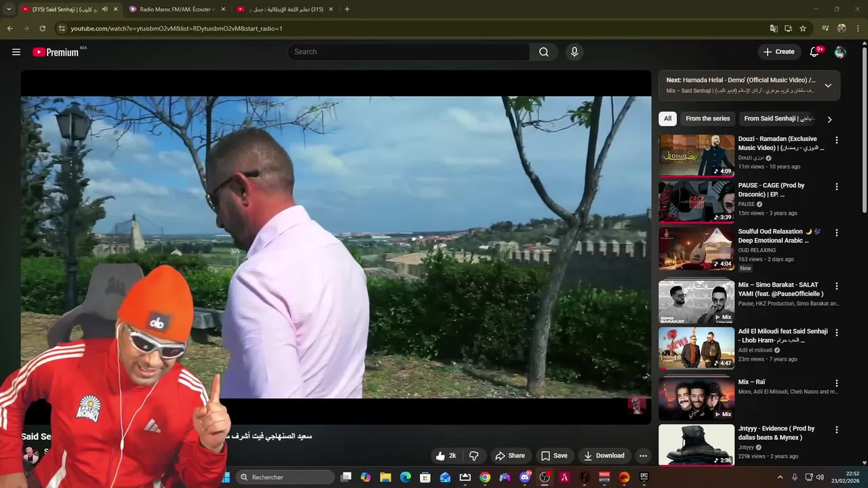Click the Windows Rechercher search box
The image size is (868, 488).
click(x=285, y=477)
